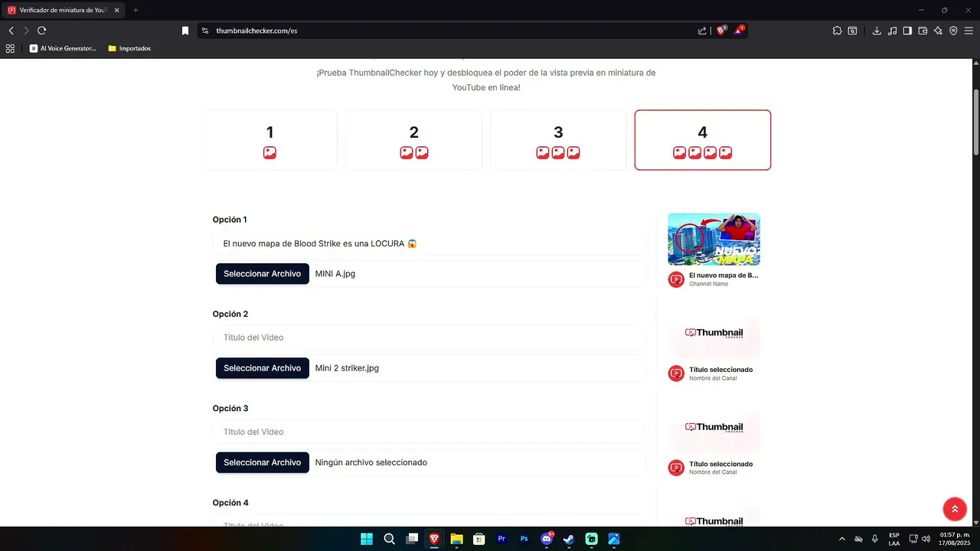The width and height of the screenshot is (980, 551).
Task: Open the Importados bookmarks folder
Action: [x=129, y=48]
